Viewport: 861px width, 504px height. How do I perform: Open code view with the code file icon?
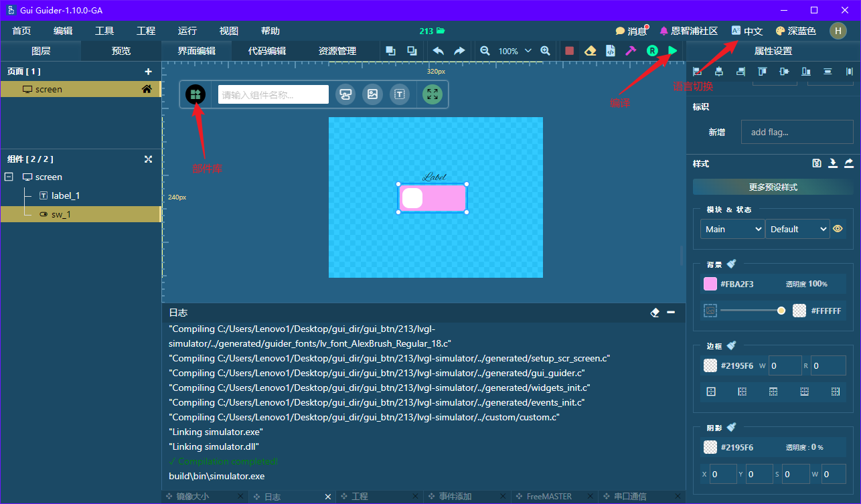point(610,50)
